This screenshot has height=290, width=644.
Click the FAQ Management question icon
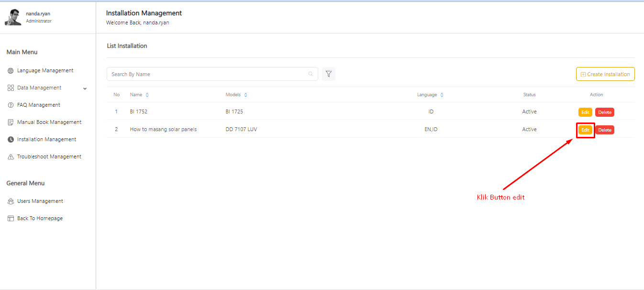pos(11,105)
